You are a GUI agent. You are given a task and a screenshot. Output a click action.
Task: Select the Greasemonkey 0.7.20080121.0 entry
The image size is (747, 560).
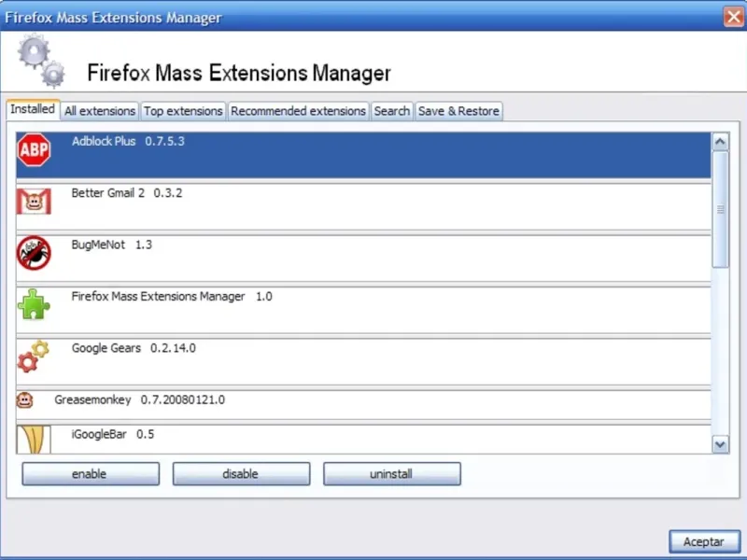click(x=363, y=405)
